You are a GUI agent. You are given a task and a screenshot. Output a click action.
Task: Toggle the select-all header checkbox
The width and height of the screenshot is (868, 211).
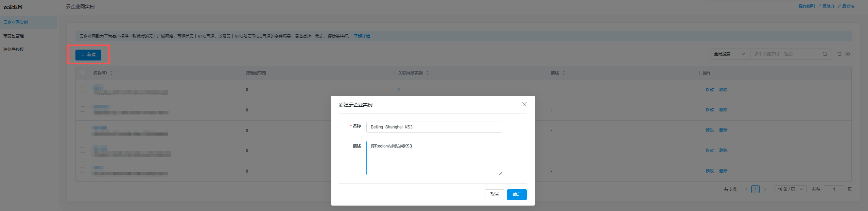(83, 73)
